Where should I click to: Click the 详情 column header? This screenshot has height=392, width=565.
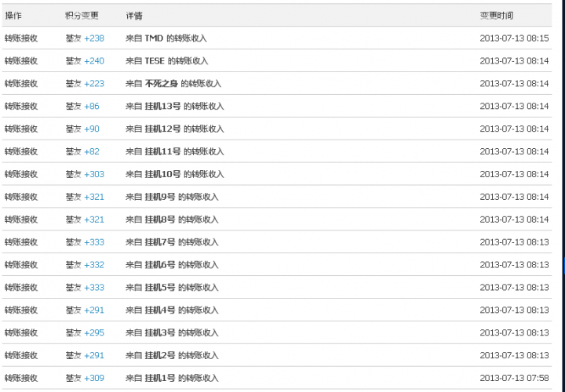tap(134, 16)
